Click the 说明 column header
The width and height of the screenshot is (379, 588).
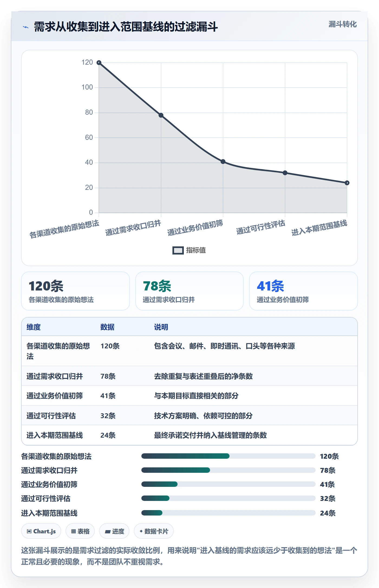[161, 327]
